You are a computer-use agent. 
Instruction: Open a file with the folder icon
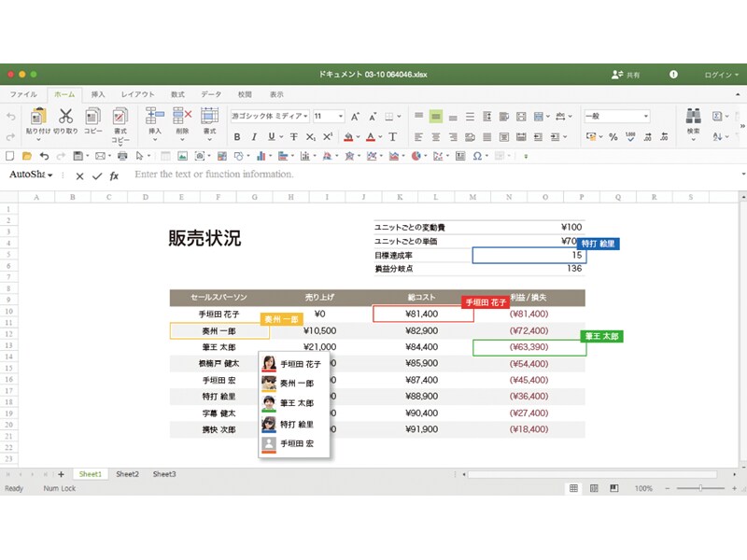pyautogui.click(x=27, y=156)
